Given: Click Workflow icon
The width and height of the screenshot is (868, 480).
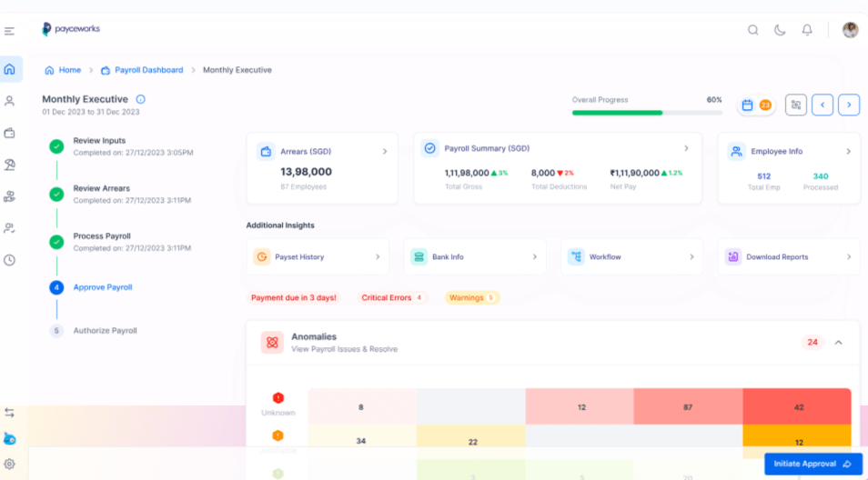Looking at the screenshot, I should [576, 257].
